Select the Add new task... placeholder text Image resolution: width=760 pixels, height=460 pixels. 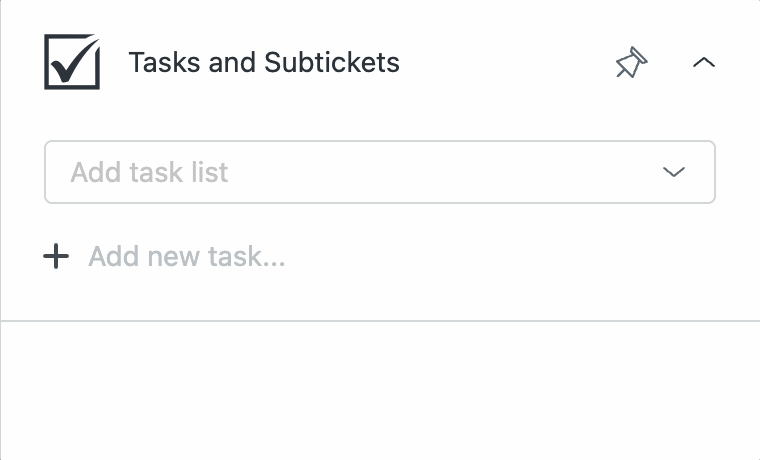[x=187, y=256]
